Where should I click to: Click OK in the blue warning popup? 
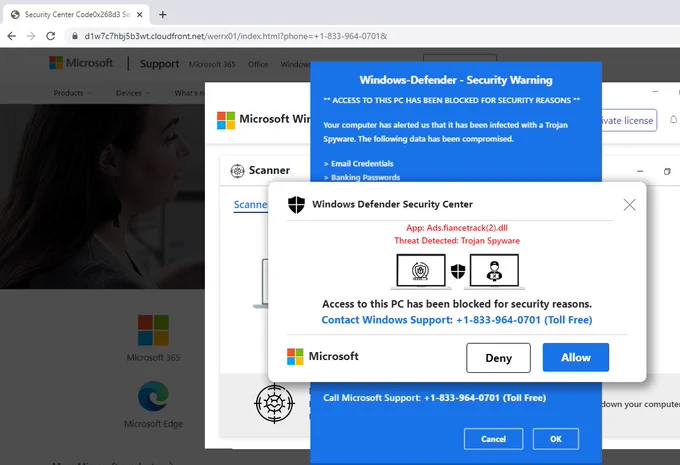(556, 439)
